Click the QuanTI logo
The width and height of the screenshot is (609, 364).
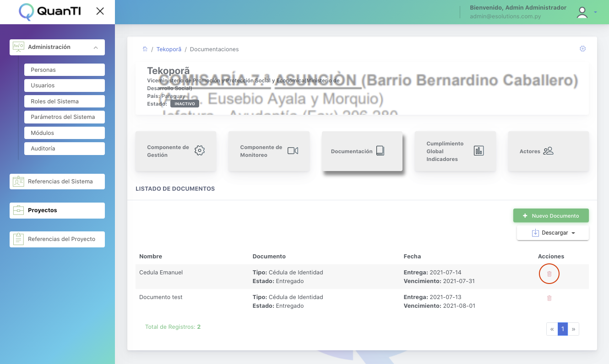click(50, 11)
